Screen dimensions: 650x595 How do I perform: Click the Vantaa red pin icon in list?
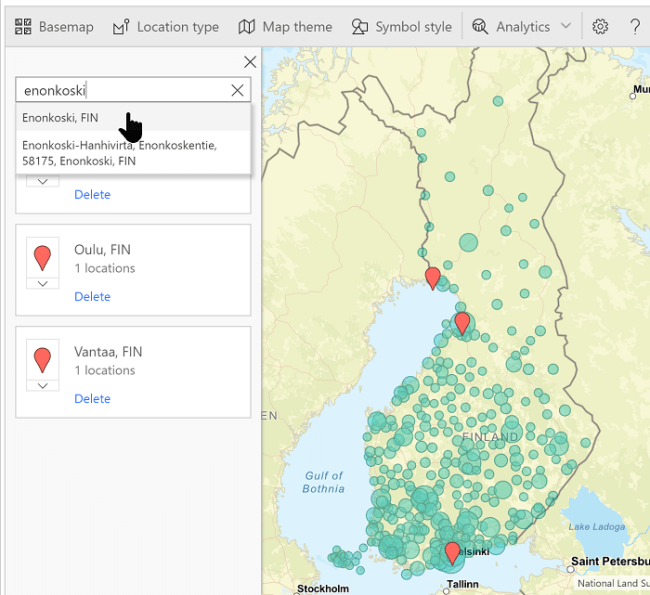[42, 359]
